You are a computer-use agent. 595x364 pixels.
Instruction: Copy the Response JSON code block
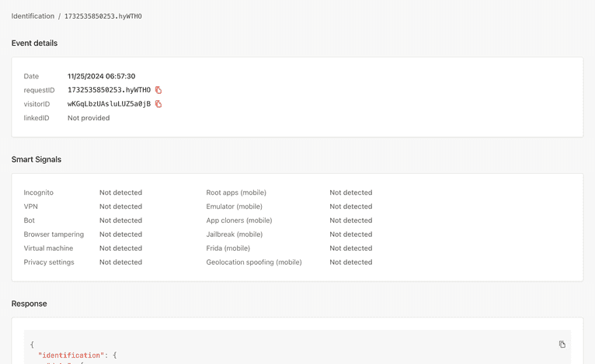point(562,344)
